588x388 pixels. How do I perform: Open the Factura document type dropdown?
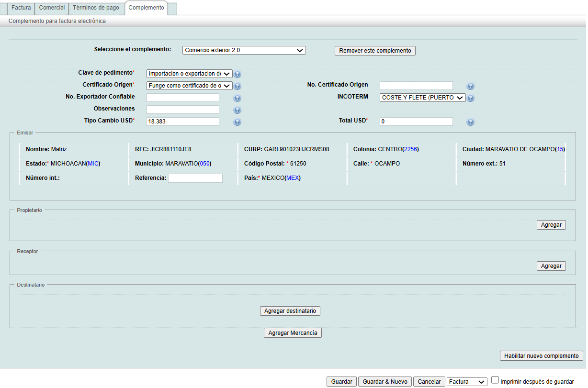[x=466, y=382]
